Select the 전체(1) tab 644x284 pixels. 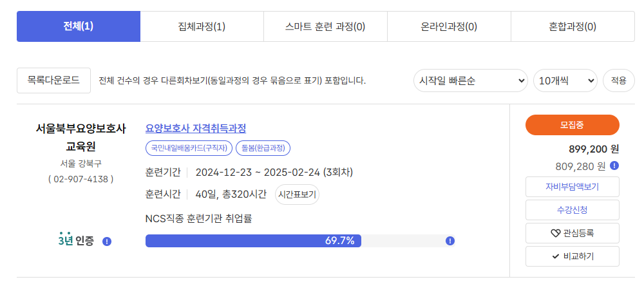(x=79, y=26)
